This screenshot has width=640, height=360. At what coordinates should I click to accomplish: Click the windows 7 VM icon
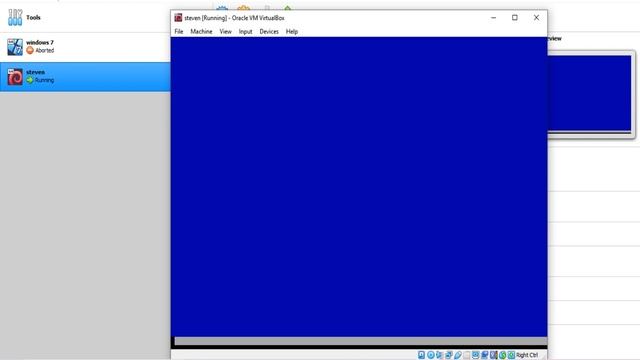point(15,47)
